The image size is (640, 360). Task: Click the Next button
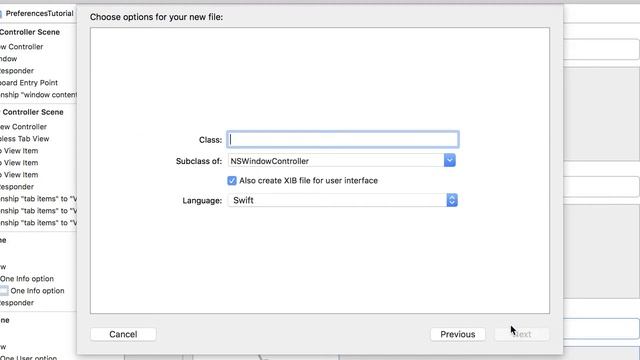522,334
